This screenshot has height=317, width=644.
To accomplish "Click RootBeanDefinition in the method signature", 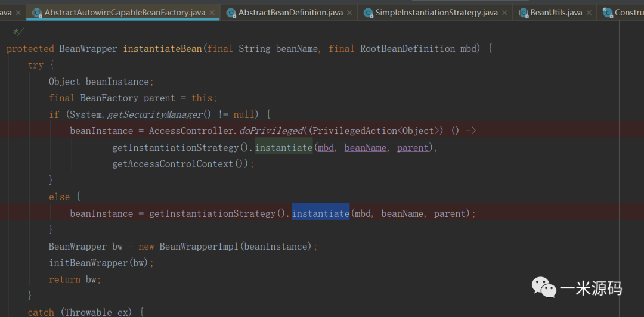I will (x=408, y=49).
